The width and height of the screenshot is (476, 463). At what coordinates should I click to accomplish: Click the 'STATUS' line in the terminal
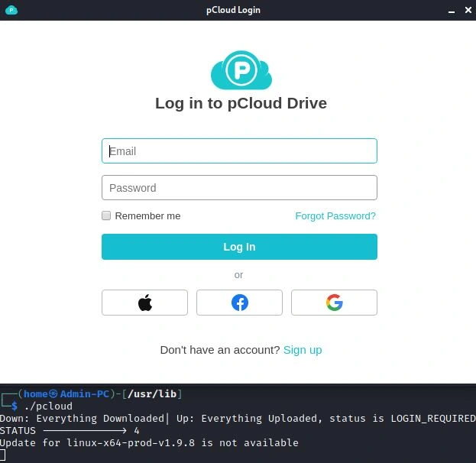[70, 430]
